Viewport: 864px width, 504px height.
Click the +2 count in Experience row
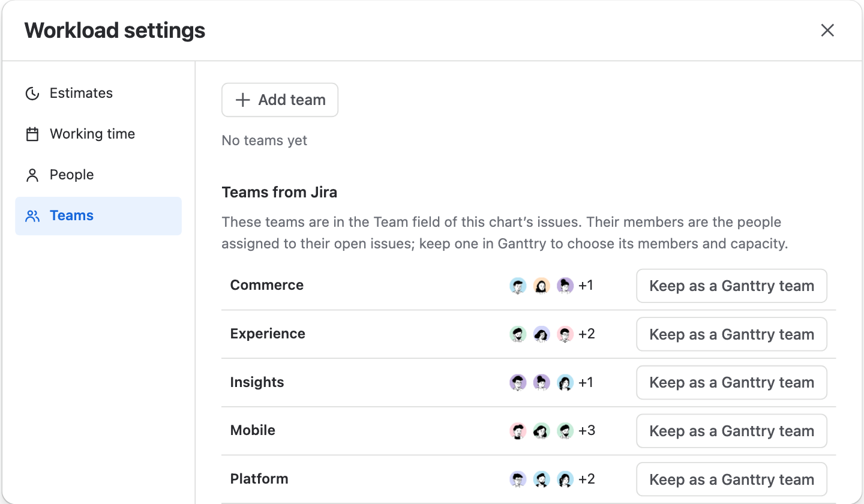point(587,334)
